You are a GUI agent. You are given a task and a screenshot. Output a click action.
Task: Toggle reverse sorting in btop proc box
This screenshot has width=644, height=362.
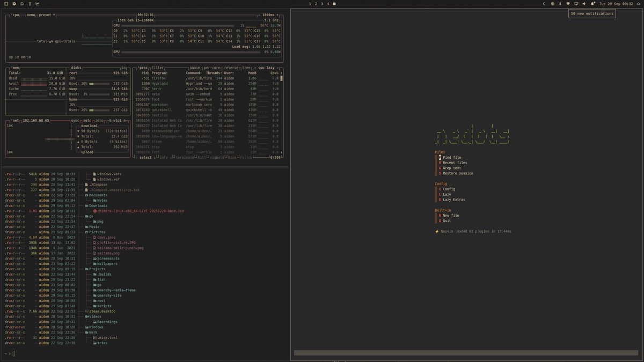pyautogui.click(x=231, y=68)
